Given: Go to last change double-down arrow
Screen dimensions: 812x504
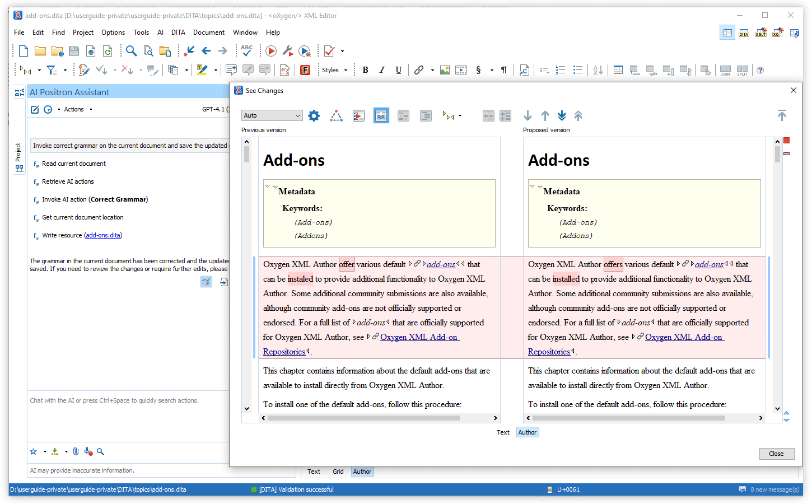Looking at the screenshot, I should (562, 116).
